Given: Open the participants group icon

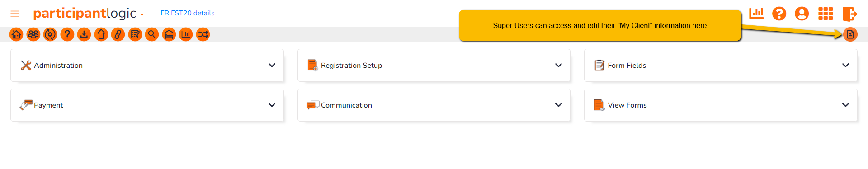Looking at the screenshot, I should 33,34.
